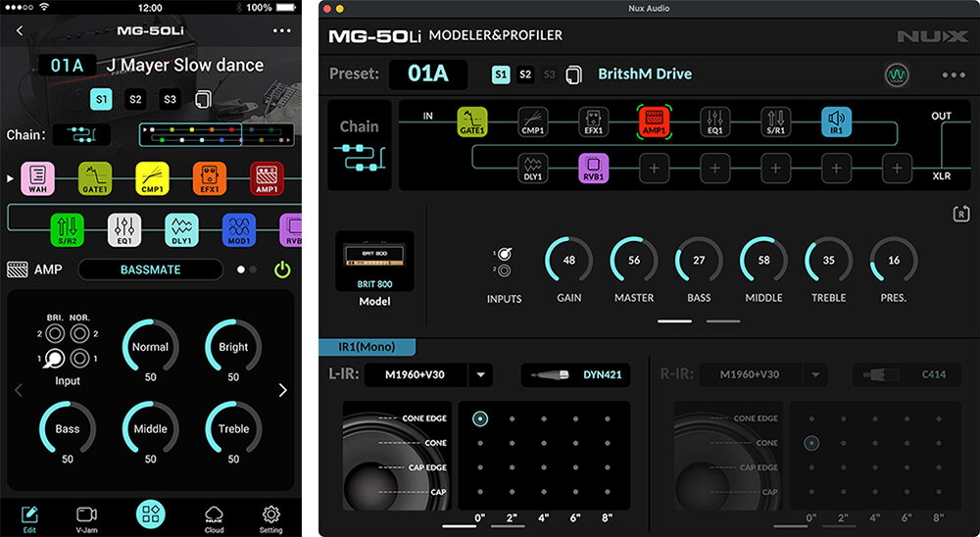Open the V-Jam tab
980x537 pixels.
86,517
